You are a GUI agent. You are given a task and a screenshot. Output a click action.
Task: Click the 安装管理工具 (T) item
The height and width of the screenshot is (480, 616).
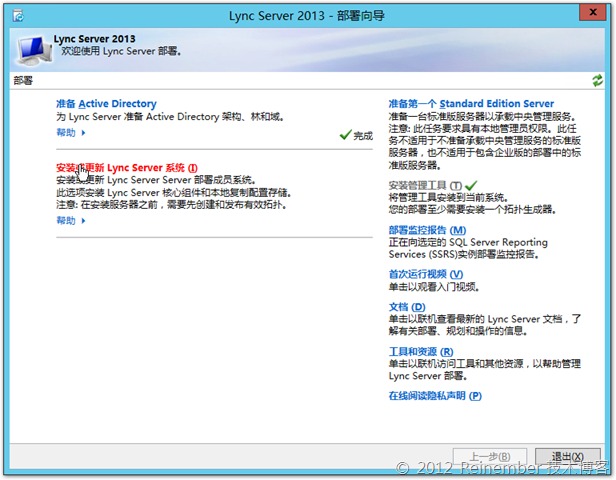click(425, 185)
